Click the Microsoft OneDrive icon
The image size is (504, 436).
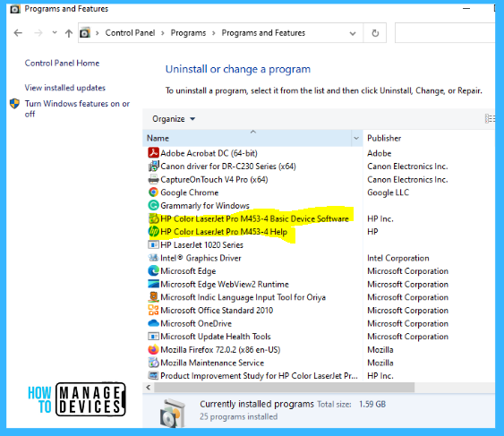coord(153,323)
